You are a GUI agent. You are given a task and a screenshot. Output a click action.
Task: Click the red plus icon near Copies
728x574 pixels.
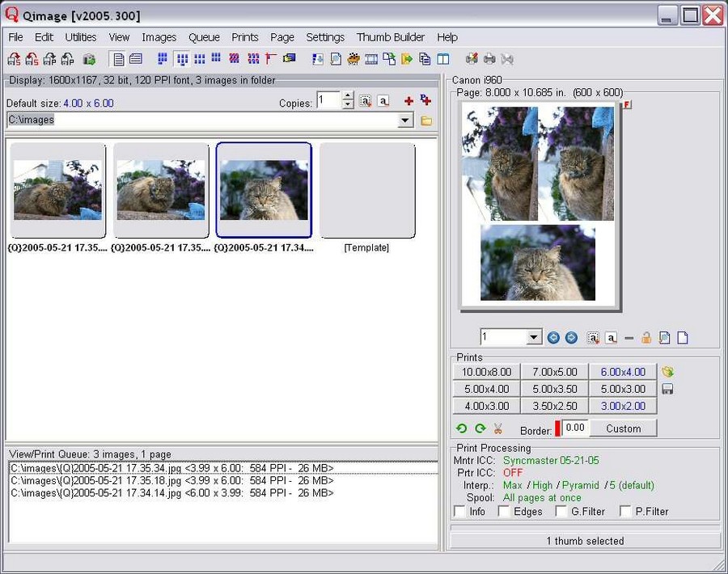point(408,100)
